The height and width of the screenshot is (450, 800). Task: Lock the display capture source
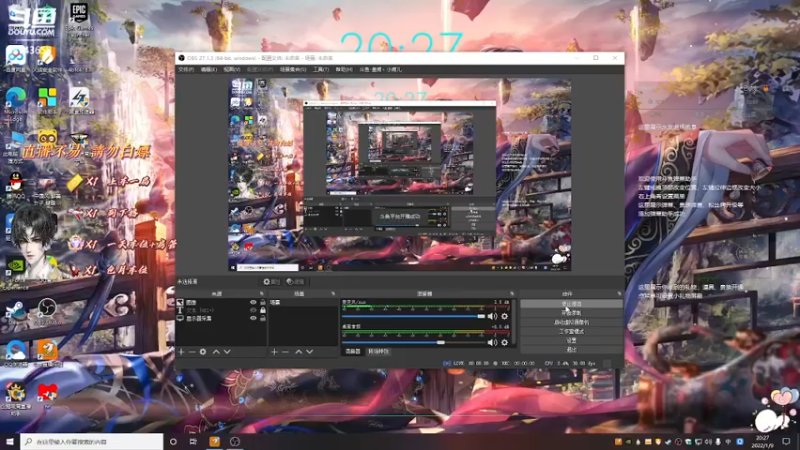coord(263,318)
